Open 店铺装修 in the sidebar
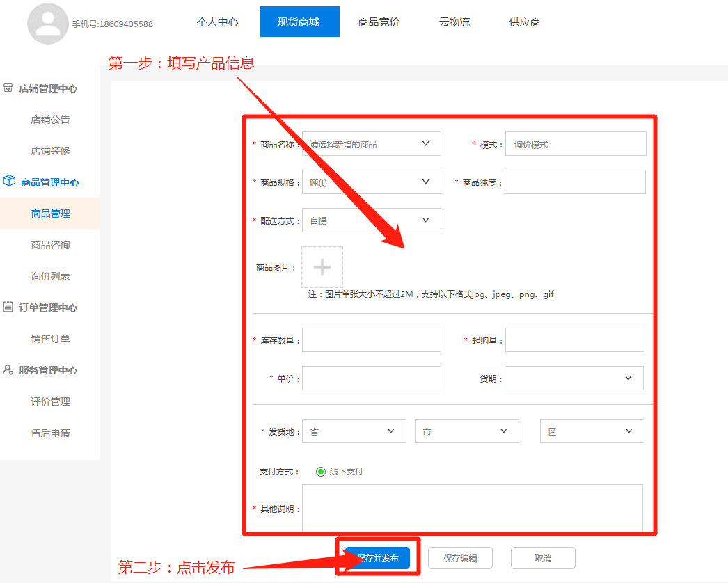The width and height of the screenshot is (728, 583). (x=50, y=151)
